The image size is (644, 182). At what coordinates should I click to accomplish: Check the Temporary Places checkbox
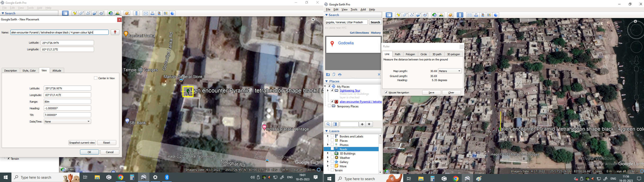(x=329, y=106)
